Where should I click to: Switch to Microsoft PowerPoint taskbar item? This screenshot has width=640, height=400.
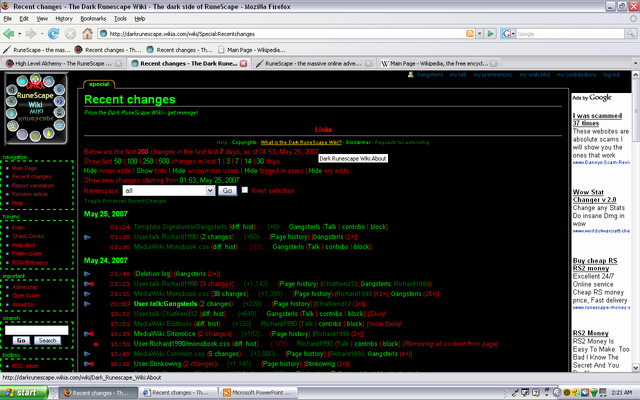pos(258,393)
